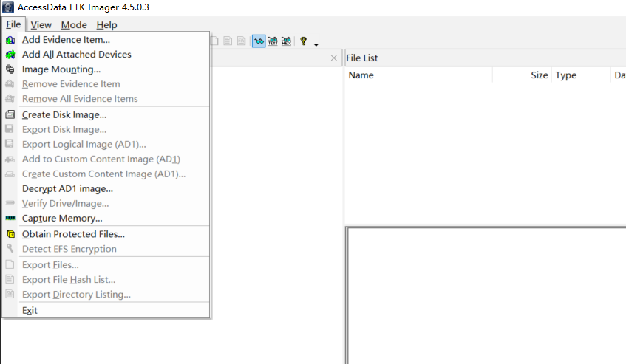
Task: Click the automatic viewer glasses icon
Action: (259, 42)
